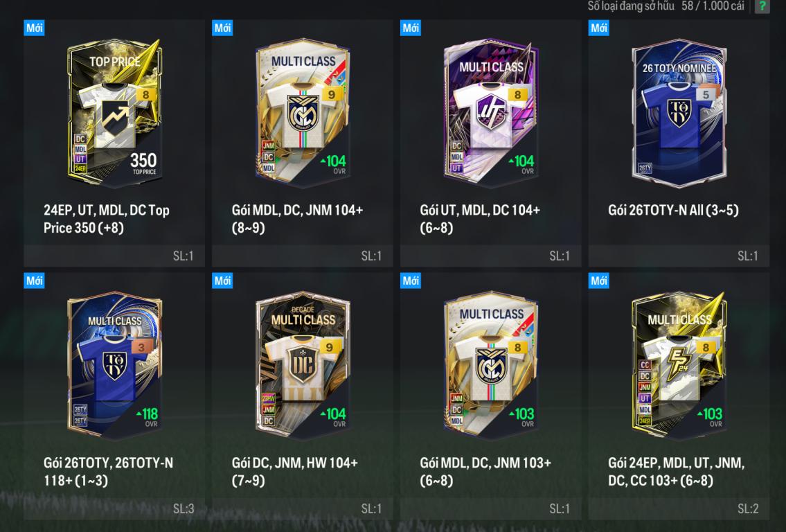Click the SL:3 quantity bar of 26TOTY pack
The image size is (786, 532).
114,508
